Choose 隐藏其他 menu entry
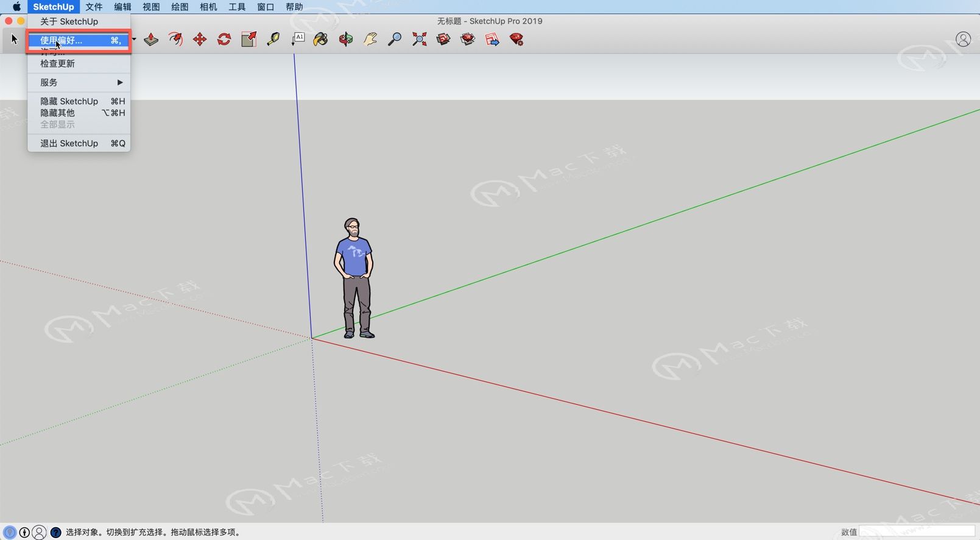The image size is (980, 540). (79, 113)
